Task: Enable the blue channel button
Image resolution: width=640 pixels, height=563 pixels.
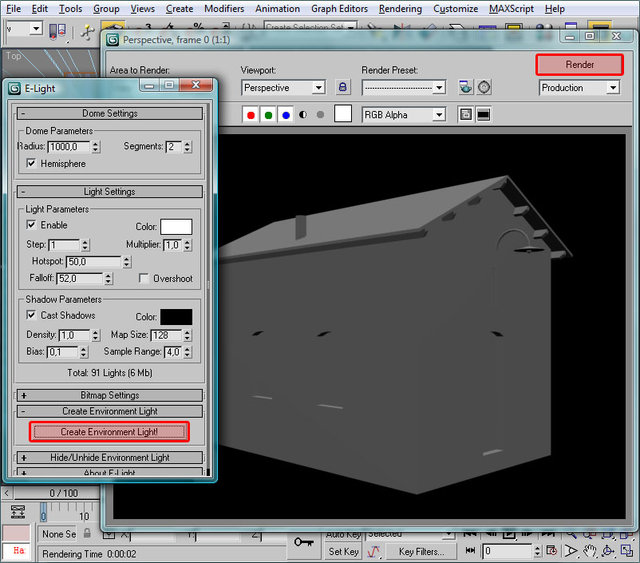Action: coord(285,115)
